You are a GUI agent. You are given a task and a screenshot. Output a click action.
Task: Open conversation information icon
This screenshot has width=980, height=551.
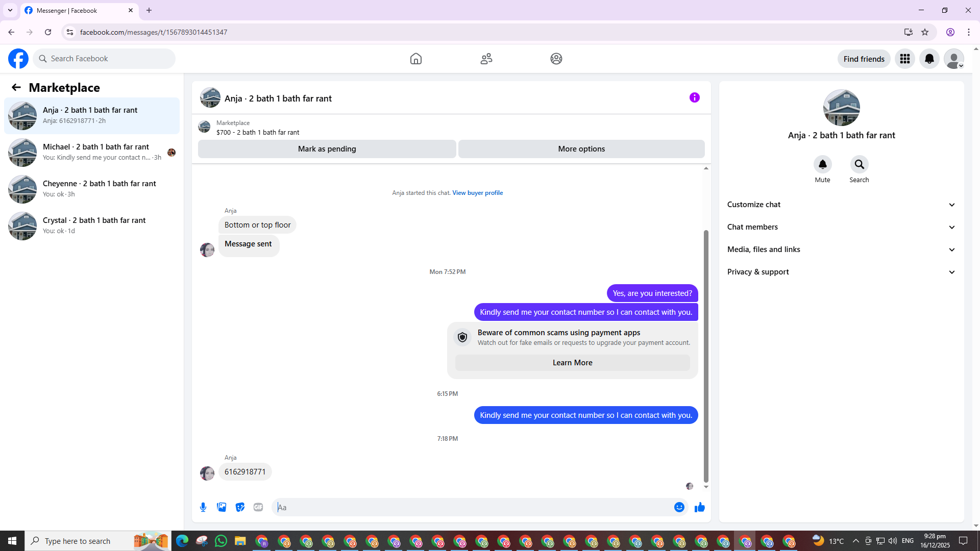click(695, 97)
